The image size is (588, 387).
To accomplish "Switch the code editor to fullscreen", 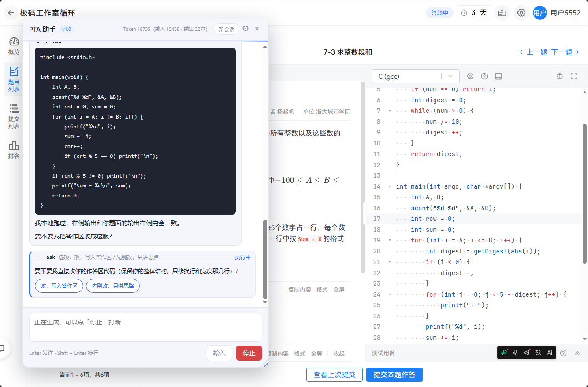I will click(574, 76).
